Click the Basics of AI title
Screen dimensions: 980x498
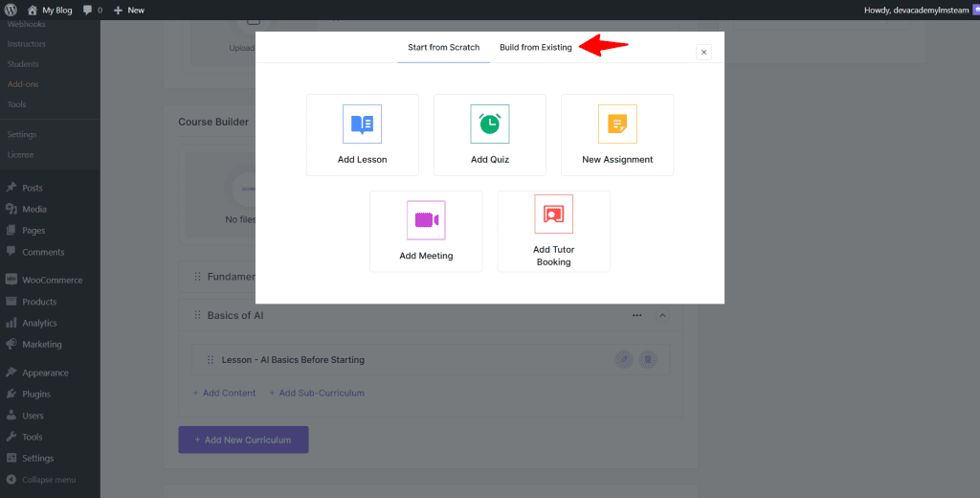coord(235,315)
